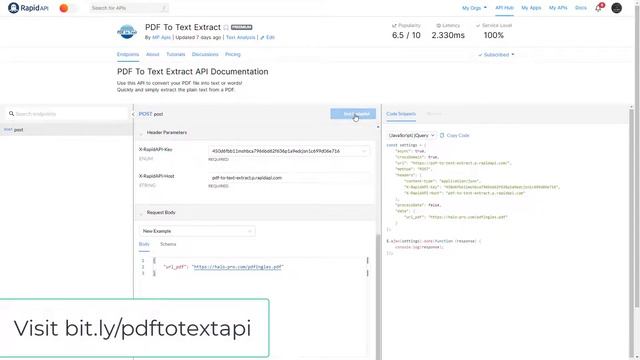Click the Service Level 100% stat
640x360 pixels.
(493, 31)
